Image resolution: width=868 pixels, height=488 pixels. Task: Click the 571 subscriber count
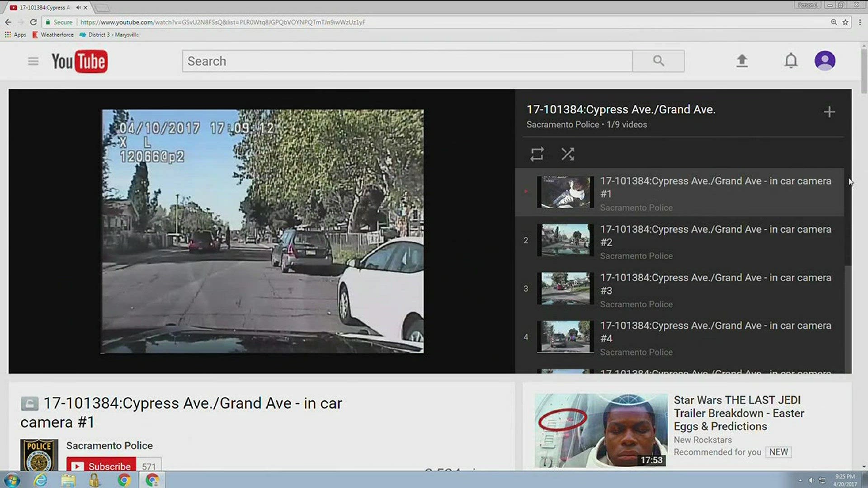point(149,466)
